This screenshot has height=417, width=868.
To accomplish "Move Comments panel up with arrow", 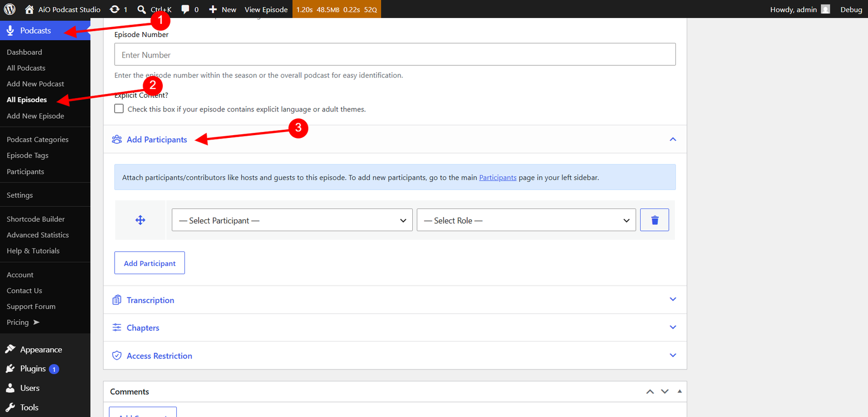I will pyautogui.click(x=650, y=391).
